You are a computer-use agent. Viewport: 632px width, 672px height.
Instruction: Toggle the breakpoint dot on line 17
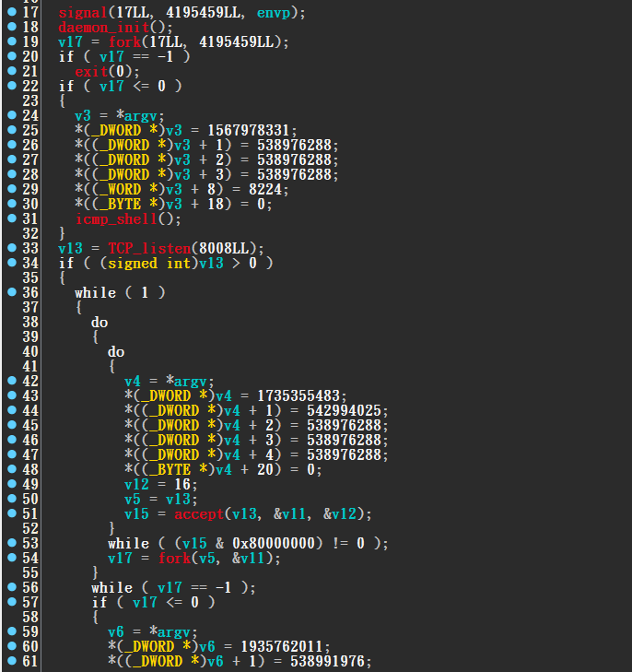pos(12,12)
